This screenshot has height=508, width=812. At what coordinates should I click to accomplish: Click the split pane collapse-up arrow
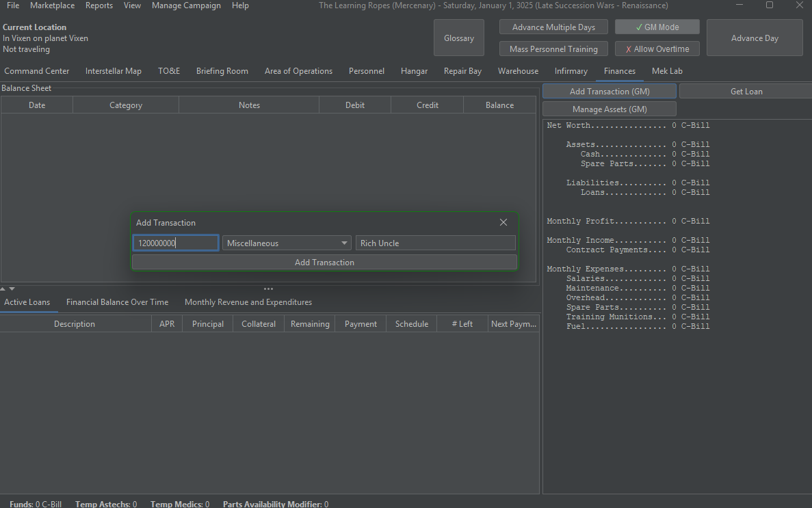tap(3, 289)
